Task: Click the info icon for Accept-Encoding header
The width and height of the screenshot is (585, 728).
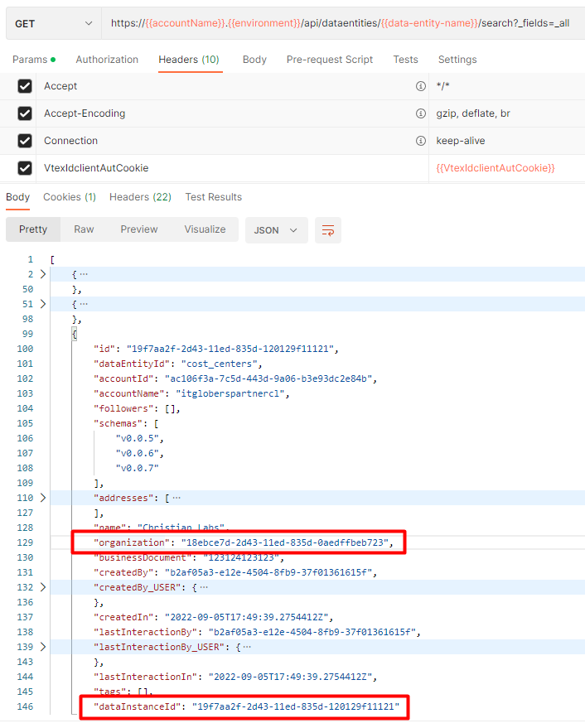Action: coord(420,113)
